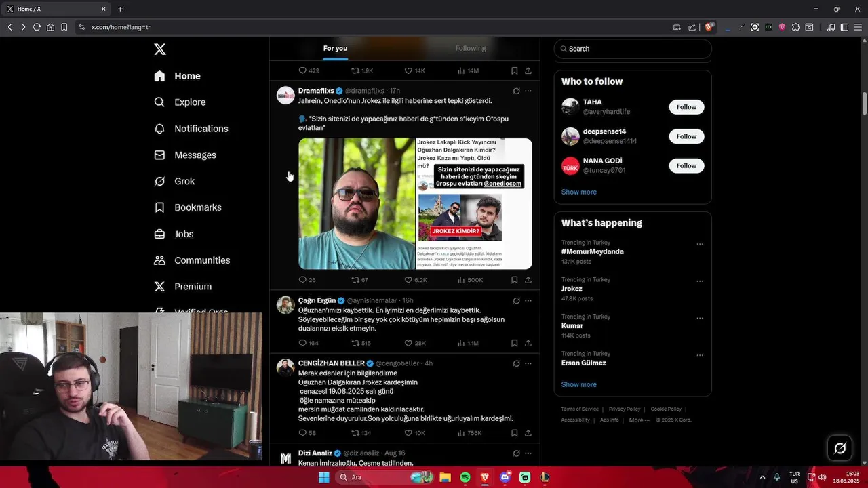Open Home from the sidebar
Viewport: 868px width, 488px height.
click(177, 76)
